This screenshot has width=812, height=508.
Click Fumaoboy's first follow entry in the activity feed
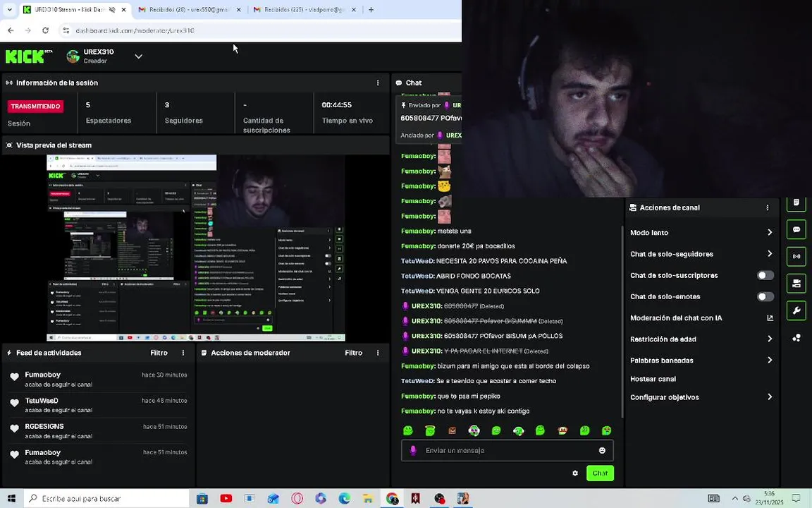[99, 379]
